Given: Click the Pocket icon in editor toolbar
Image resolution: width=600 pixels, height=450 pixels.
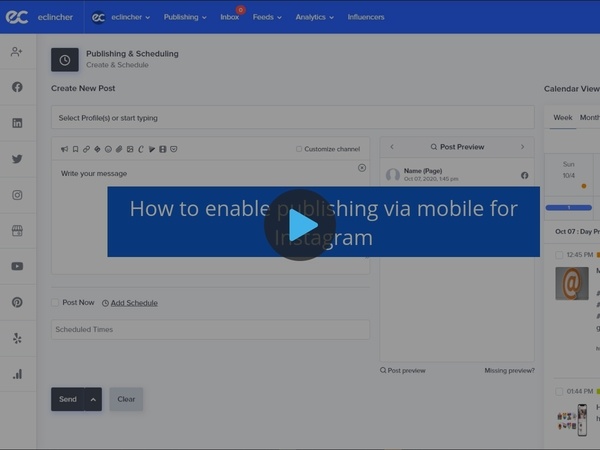Looking at the screenshot, I should (x=174, y=149).
